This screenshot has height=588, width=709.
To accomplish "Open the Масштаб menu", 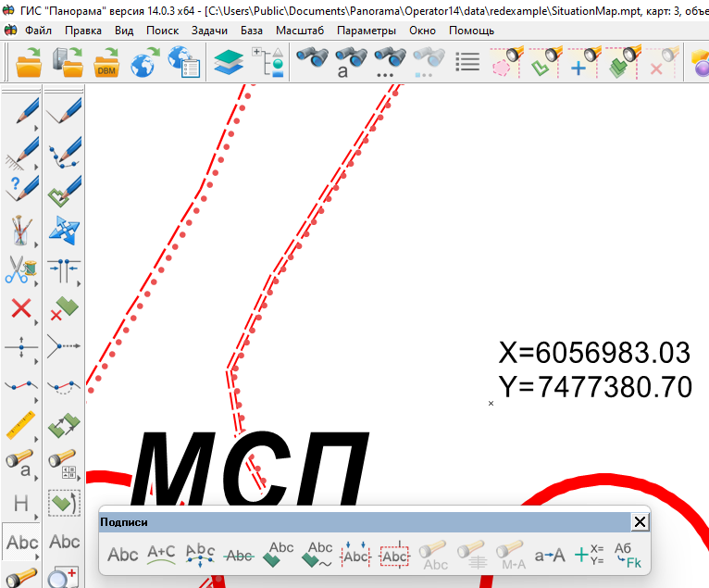I will click(300, 31).
